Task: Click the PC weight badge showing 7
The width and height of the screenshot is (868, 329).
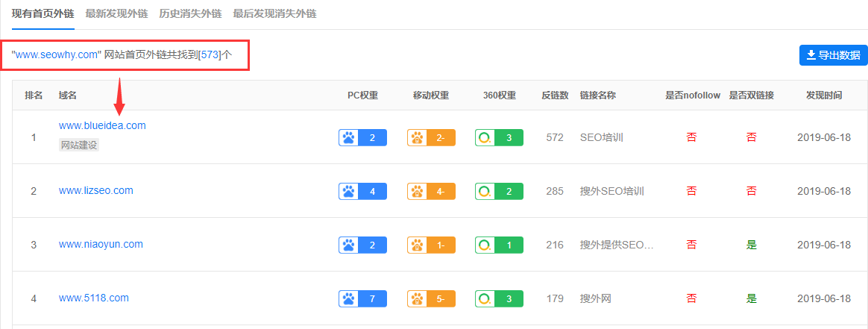Action: click(x=362, y=298)
